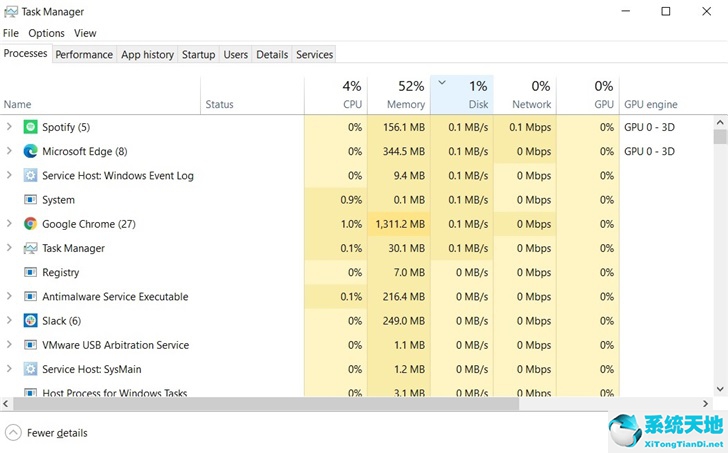Maximize the Task Manager window
The image size is (728, 453).
click(x=665, y=11)
